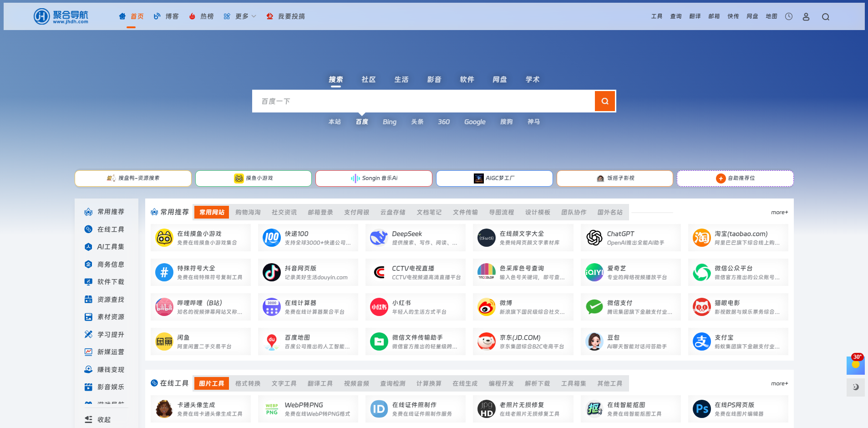This screenshot has height=428, width=868.
Task: Open 微博 icon
Action: pyautogui.click(x=486, y=307)
